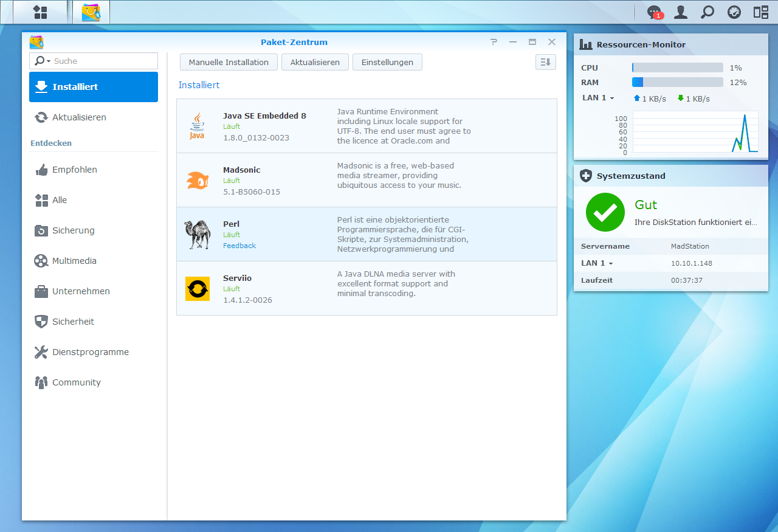The height and width of the screenshot is (532, 778).
Task: Click the RAM usage bar
Action: 677,82
